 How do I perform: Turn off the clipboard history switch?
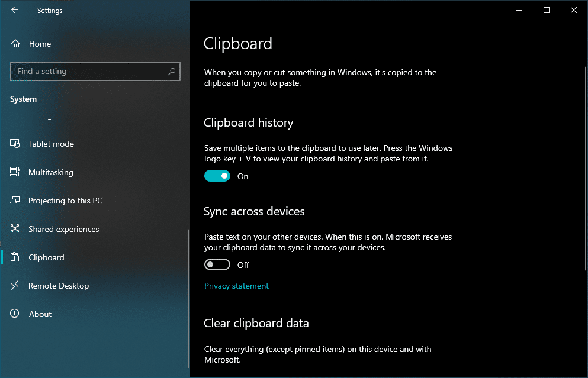(x=217, y=176)
